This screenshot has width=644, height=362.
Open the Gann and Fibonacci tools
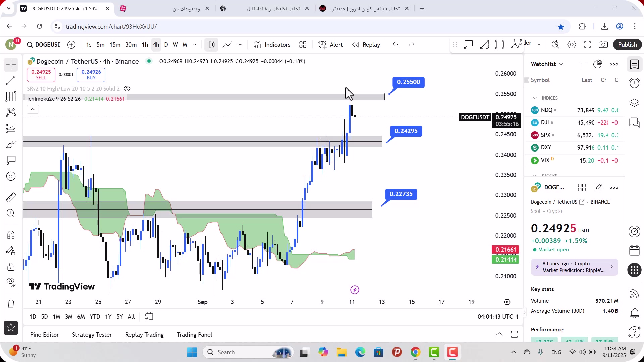[x=11, y=97]
